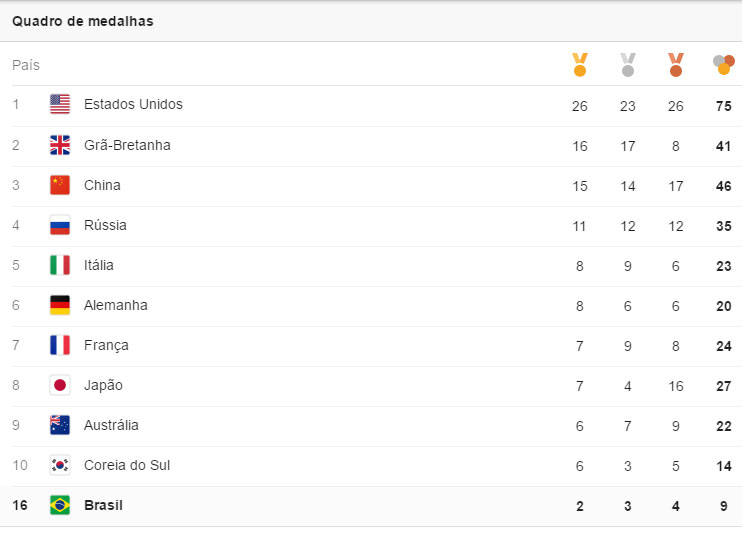Click the Brazil flag icon
The width and height of the screenshot is (742, 537).
60,505
